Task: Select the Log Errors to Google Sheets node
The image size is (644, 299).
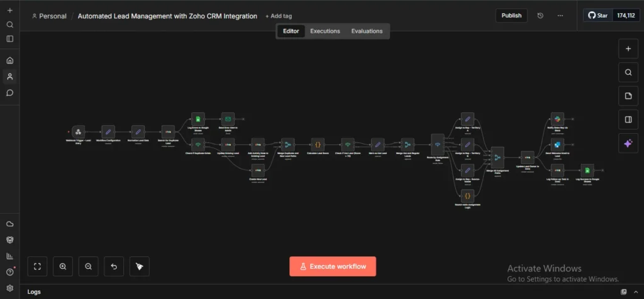Action: tap(198, 119)
